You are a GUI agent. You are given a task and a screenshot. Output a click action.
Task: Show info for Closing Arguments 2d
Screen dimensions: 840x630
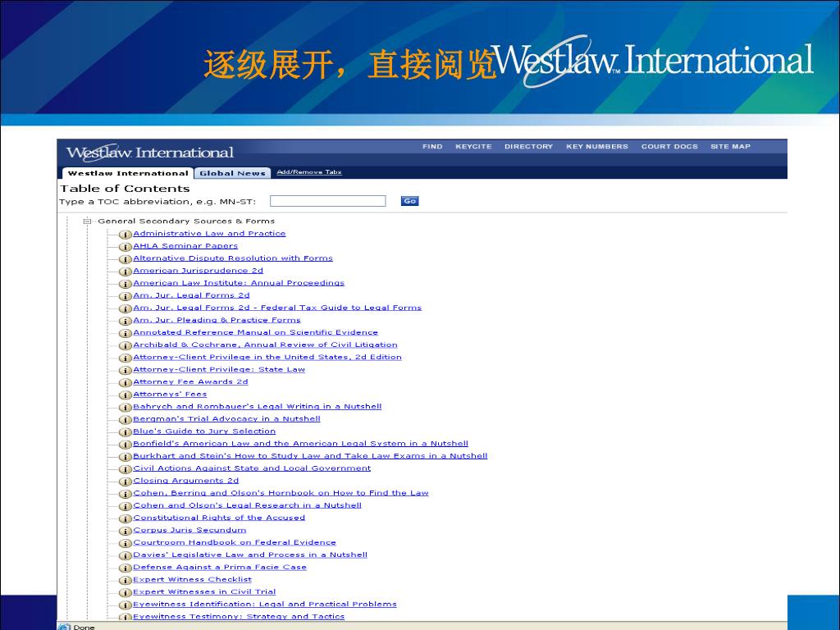click(126, 482)
